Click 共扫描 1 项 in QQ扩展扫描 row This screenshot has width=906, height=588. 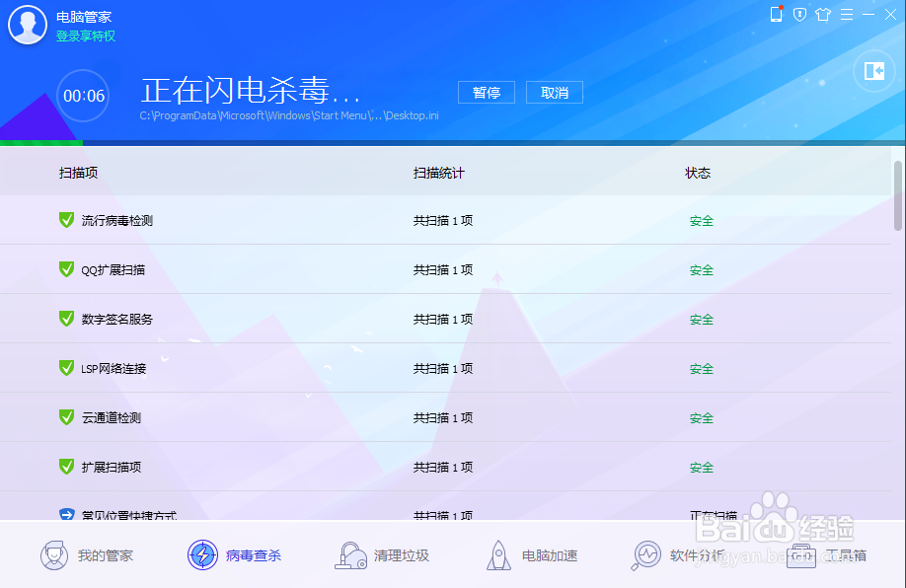tap(443, 269)
